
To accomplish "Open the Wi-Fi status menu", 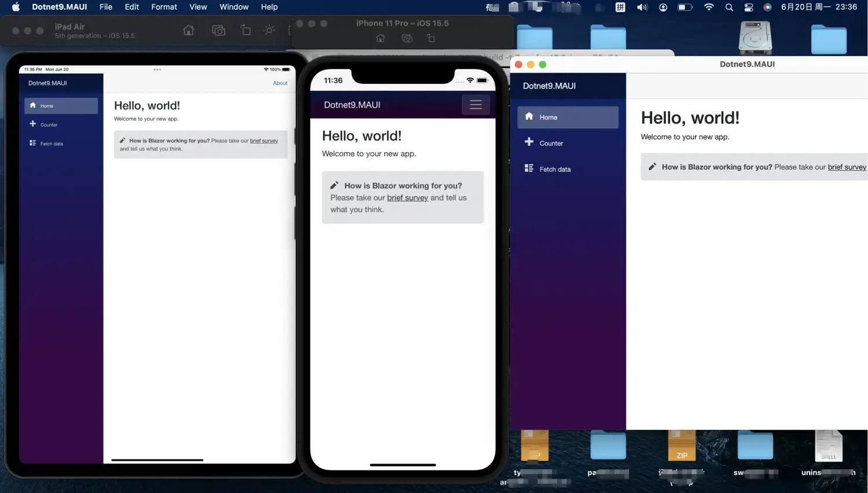I will click(709, 7).
